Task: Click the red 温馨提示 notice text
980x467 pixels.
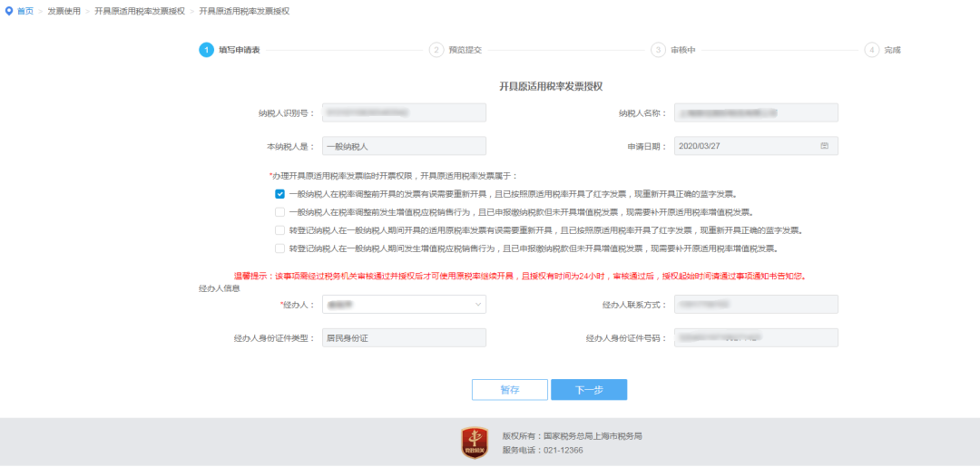Action: point(519,275)
